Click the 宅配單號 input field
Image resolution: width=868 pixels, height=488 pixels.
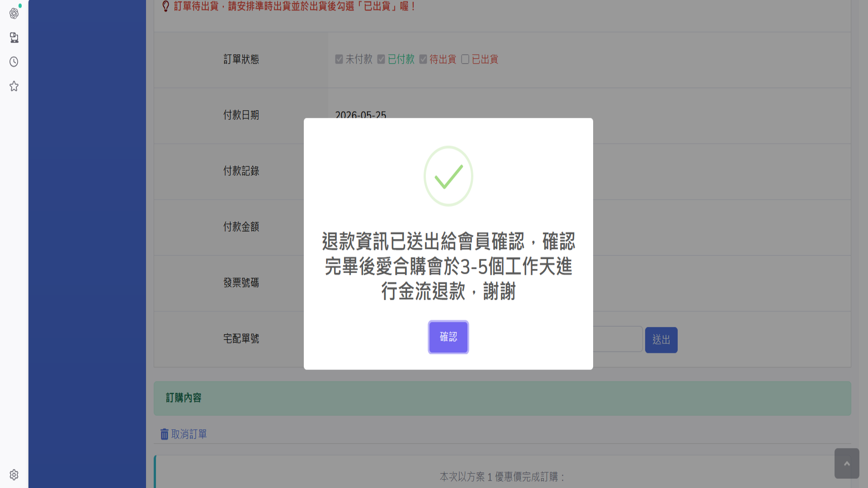[617, 339]
